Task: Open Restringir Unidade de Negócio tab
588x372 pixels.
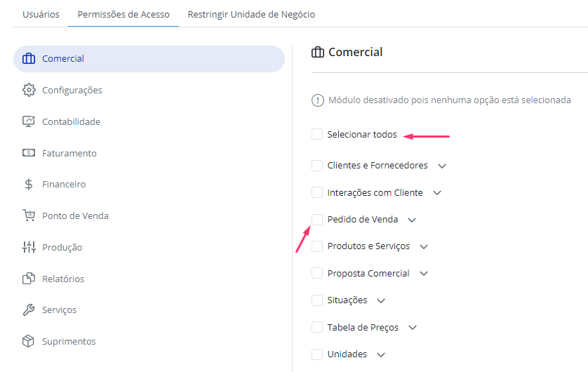Action: coord(251,14)
